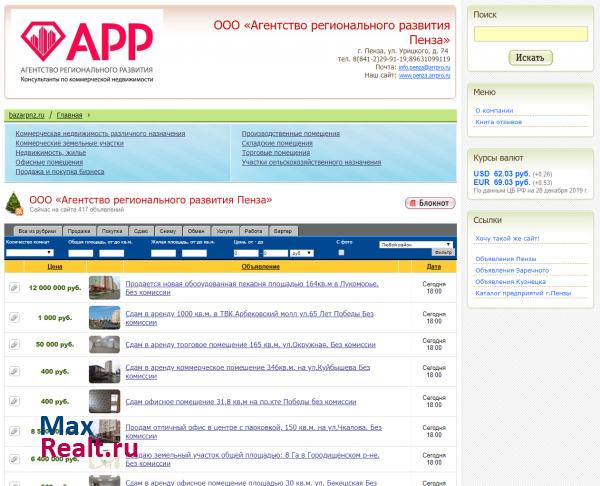This screenshot has width=600, height=486.
Task: Toggle the 'С фото' checkbox
Action: pos(341,253)
